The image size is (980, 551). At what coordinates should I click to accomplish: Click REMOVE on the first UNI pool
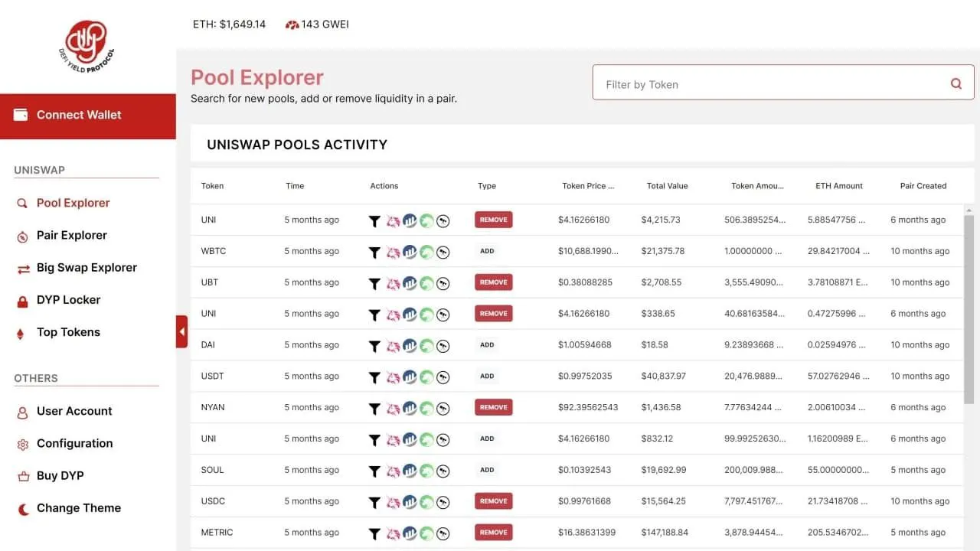493,219
